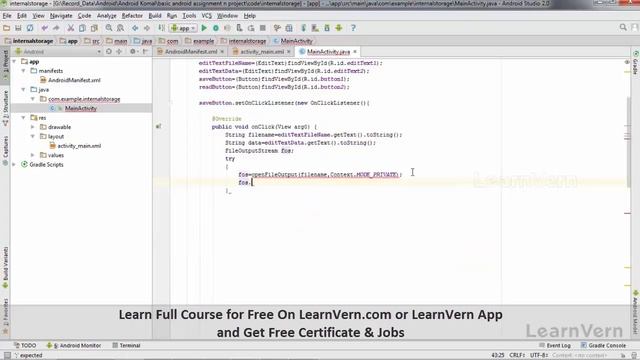Open the app run configuration dropdown
The image size is (640, 360).
[x=184, y=28]
